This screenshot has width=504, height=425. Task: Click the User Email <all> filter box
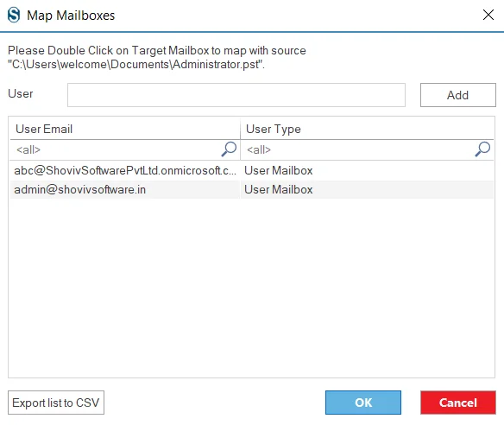coord(125,149)
